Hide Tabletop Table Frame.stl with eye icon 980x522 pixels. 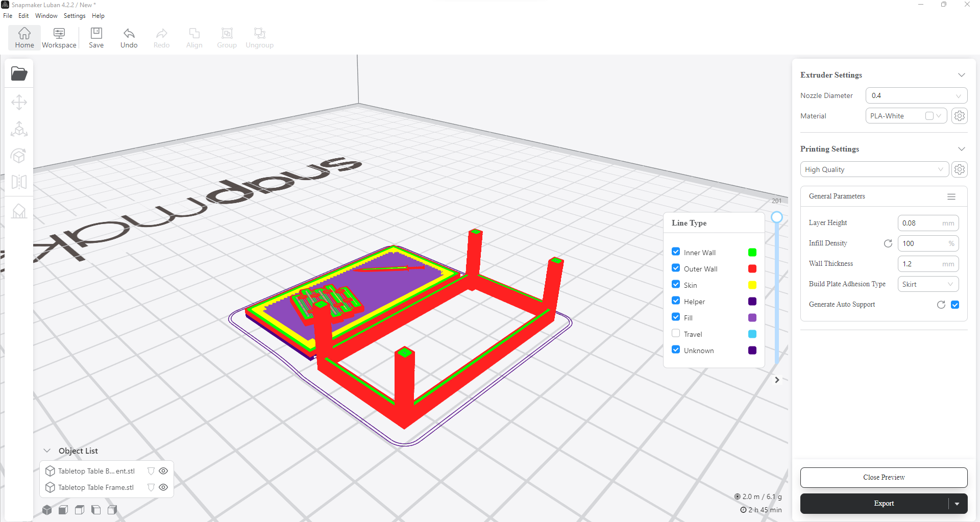point(163,487)
